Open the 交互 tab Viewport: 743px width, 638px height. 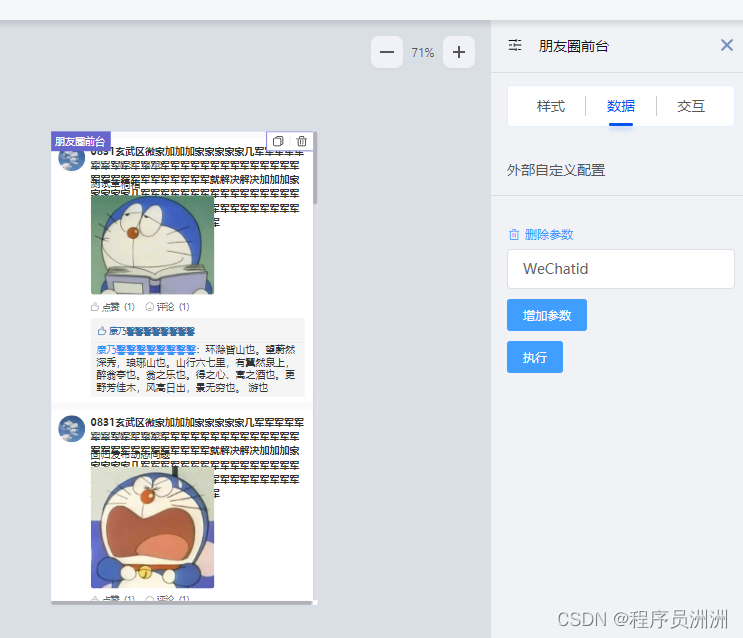pos(691,106)
